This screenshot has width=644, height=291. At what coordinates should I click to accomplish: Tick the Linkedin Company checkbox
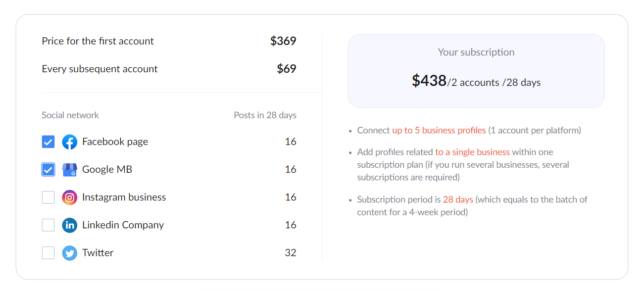[48, 225]
